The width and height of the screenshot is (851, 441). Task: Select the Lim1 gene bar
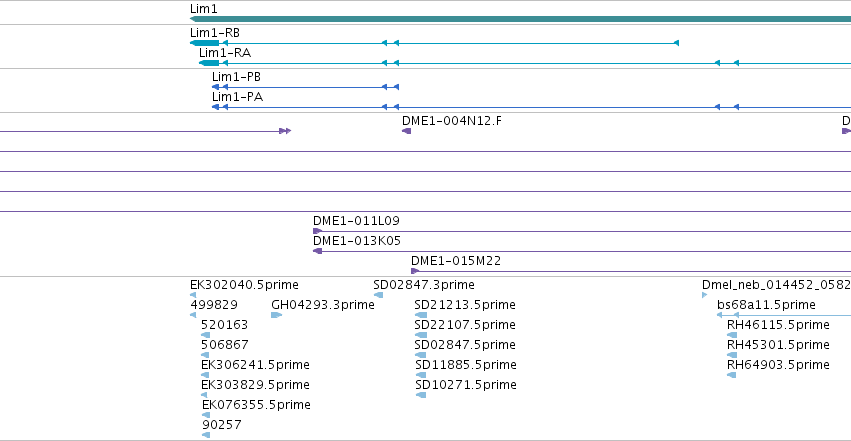(x=520, y=19)
